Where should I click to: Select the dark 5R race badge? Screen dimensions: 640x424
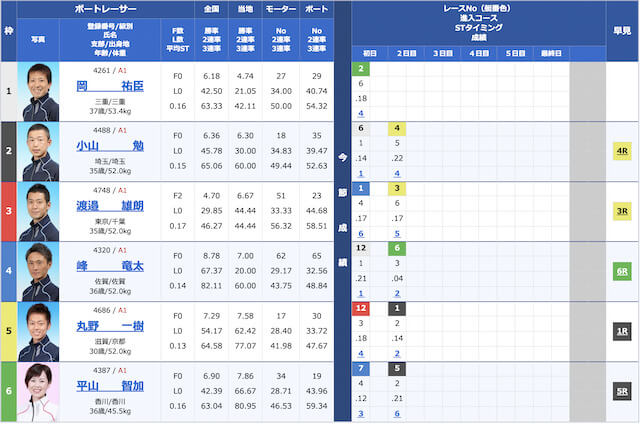point(621,391)
